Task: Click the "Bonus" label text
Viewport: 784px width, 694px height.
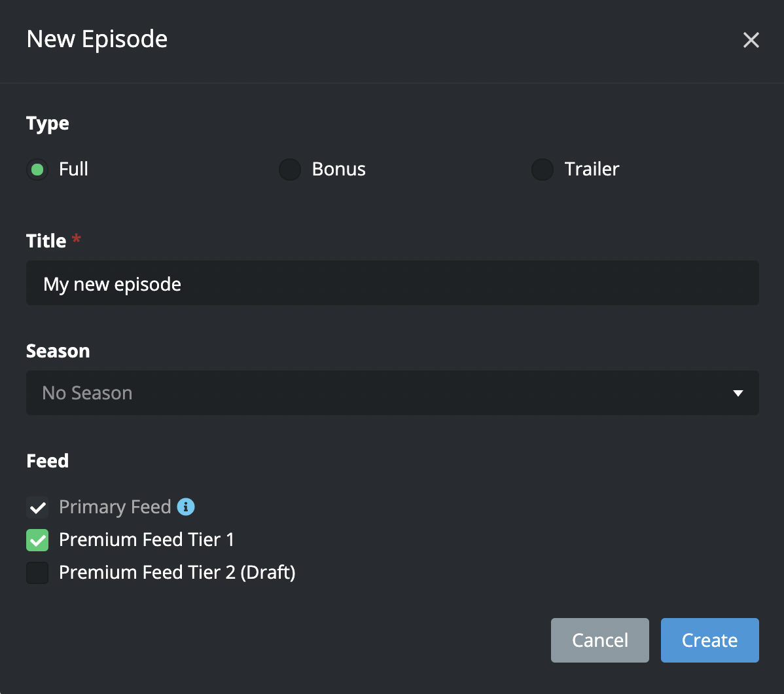Action: click(338, 170)
